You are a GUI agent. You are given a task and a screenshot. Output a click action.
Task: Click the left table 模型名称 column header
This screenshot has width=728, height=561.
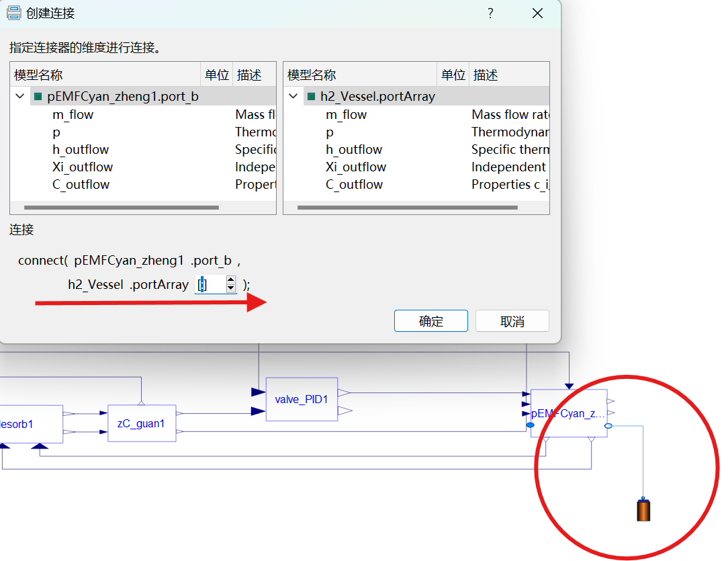click(105, 75)
